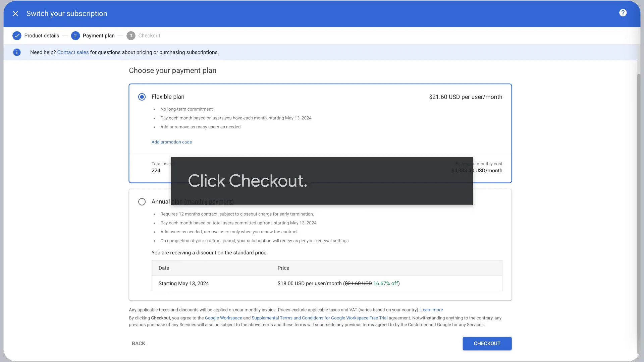Open the Contact sales link
The image size is (644, 362).
tap(73, 52)
